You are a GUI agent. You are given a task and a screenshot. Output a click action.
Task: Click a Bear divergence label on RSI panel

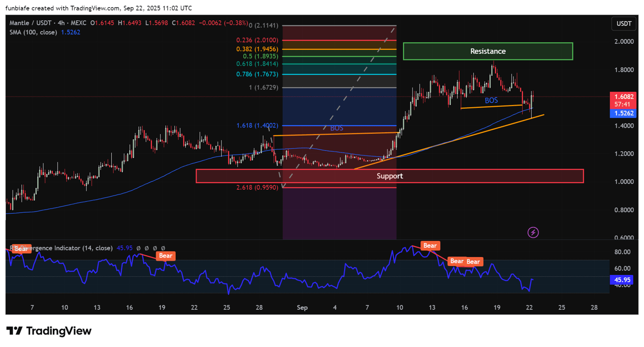(429, 245)
